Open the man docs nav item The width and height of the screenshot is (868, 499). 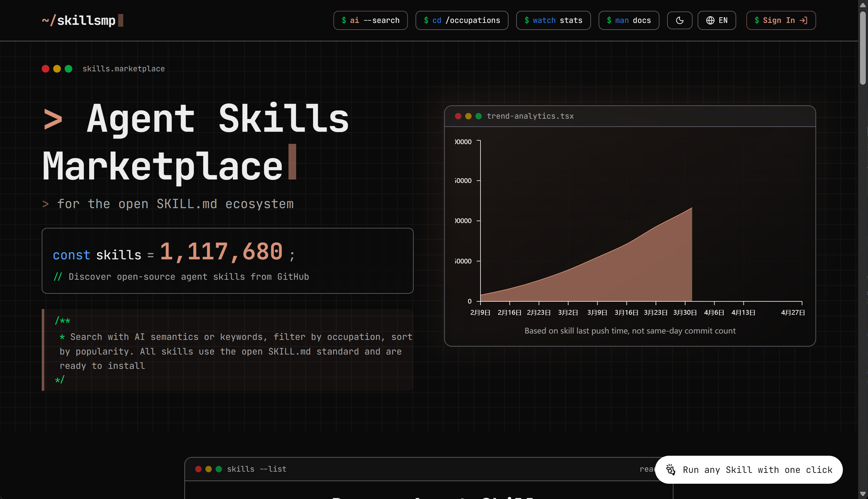point(629,21)
